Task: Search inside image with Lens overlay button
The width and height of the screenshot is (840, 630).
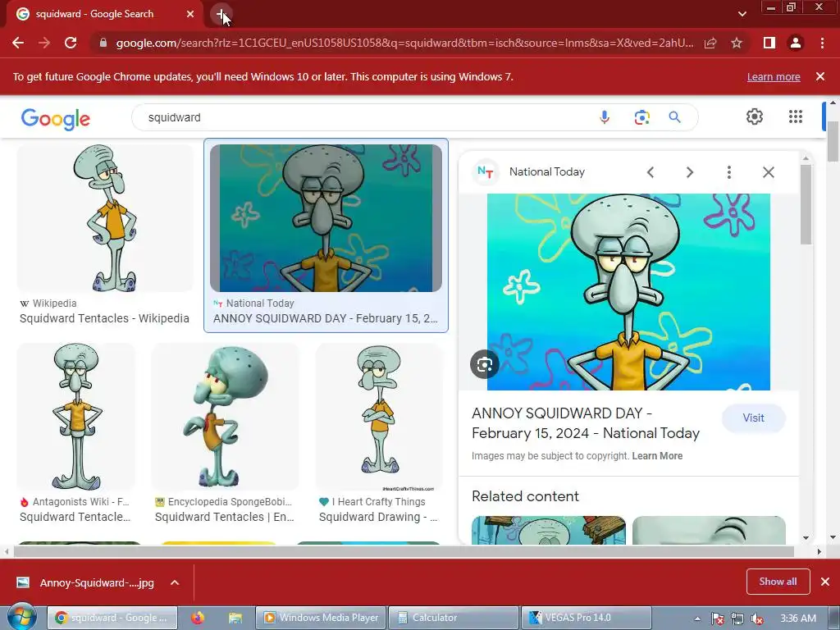Action: 484,364
